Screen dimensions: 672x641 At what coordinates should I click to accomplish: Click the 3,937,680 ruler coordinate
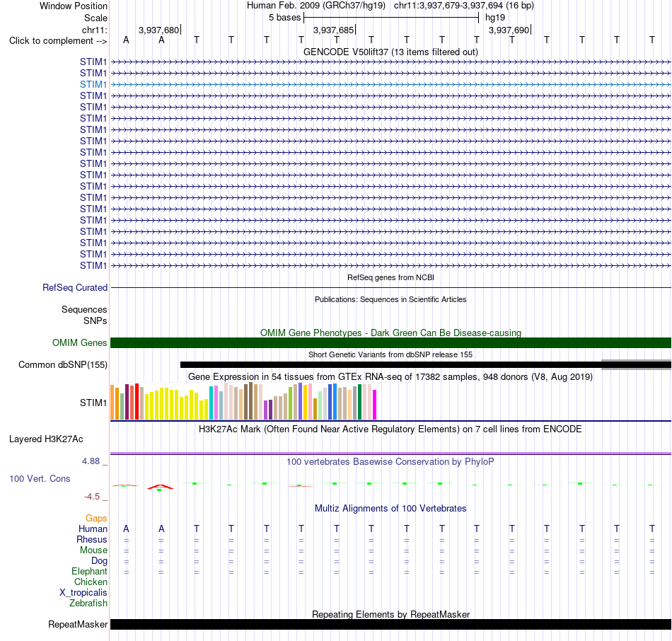[158, 30]
